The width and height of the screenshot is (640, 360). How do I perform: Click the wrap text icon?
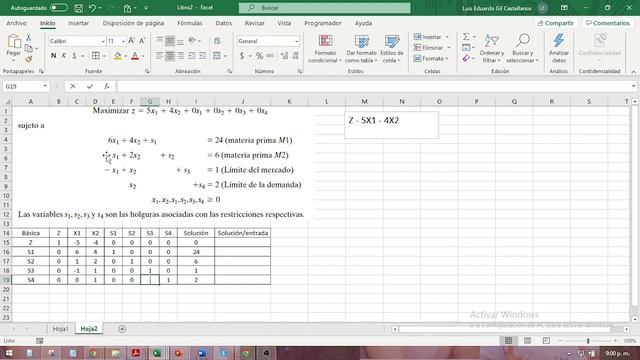[217, 41]
